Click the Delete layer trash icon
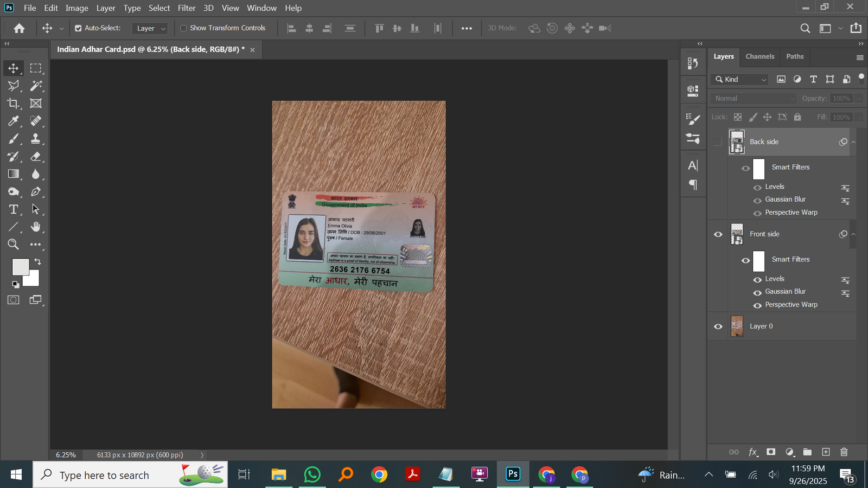868x488 pixels. (x=844, y=452)
